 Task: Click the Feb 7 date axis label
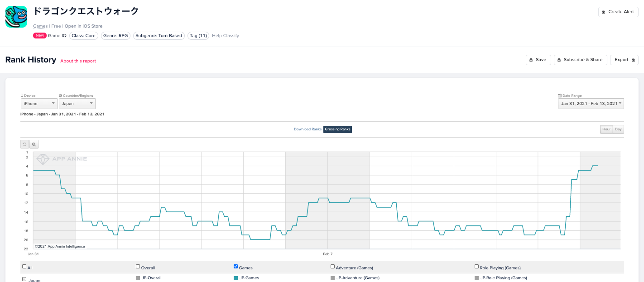(328, 254)
